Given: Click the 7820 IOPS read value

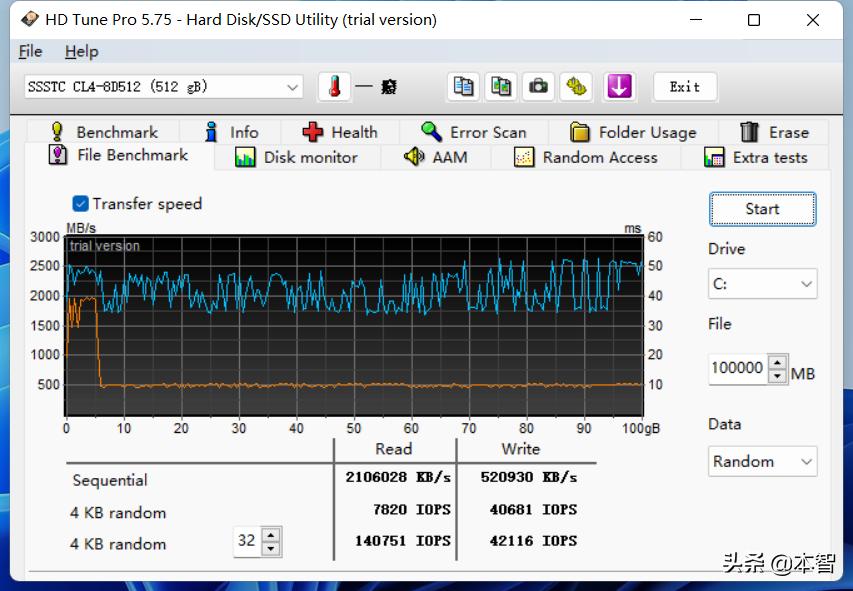Looking at the screenshot, I should 412,509.
